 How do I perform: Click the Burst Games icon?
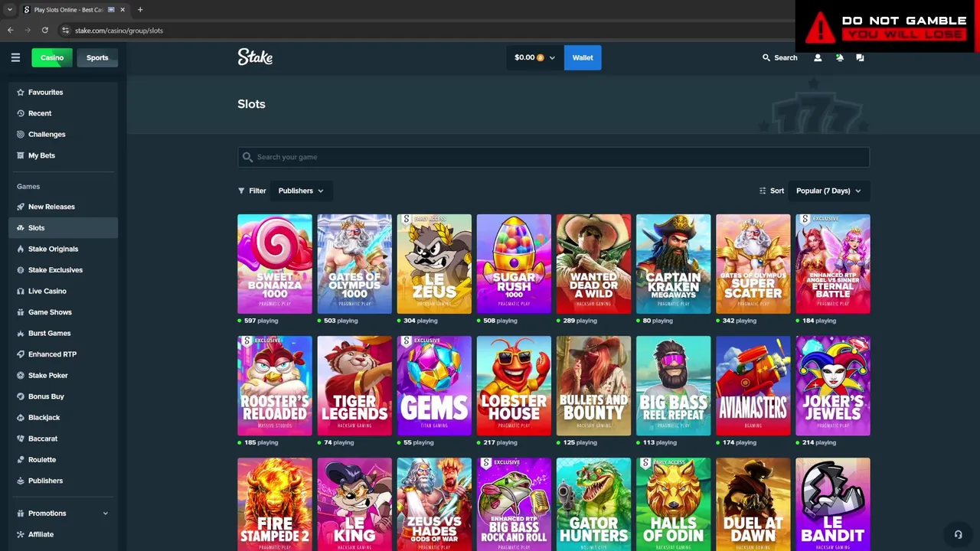(x=21, y=333)
